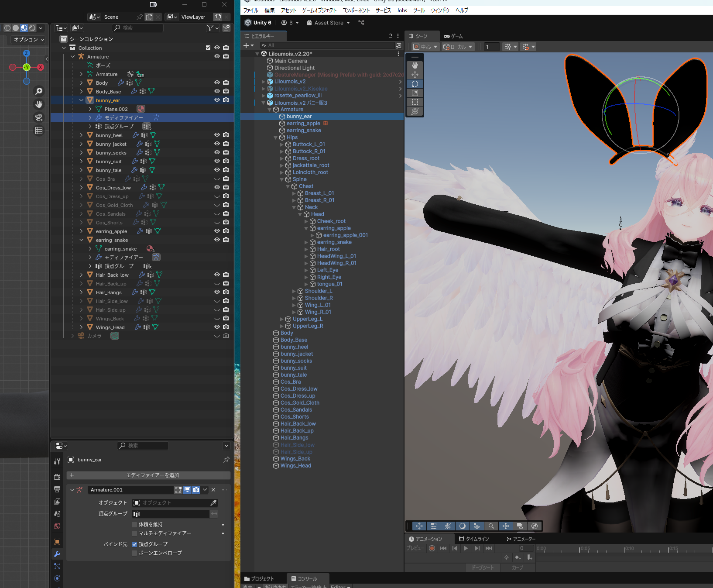Viewport: 713px width, 588px height.
Task: Select the Rotate tool in Scene view
Action: coord(415,84)
